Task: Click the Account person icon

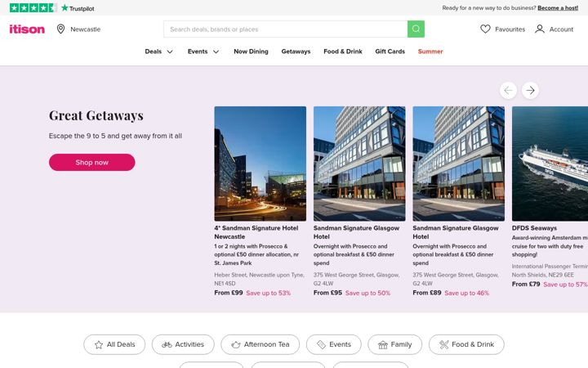Action: 540,29
